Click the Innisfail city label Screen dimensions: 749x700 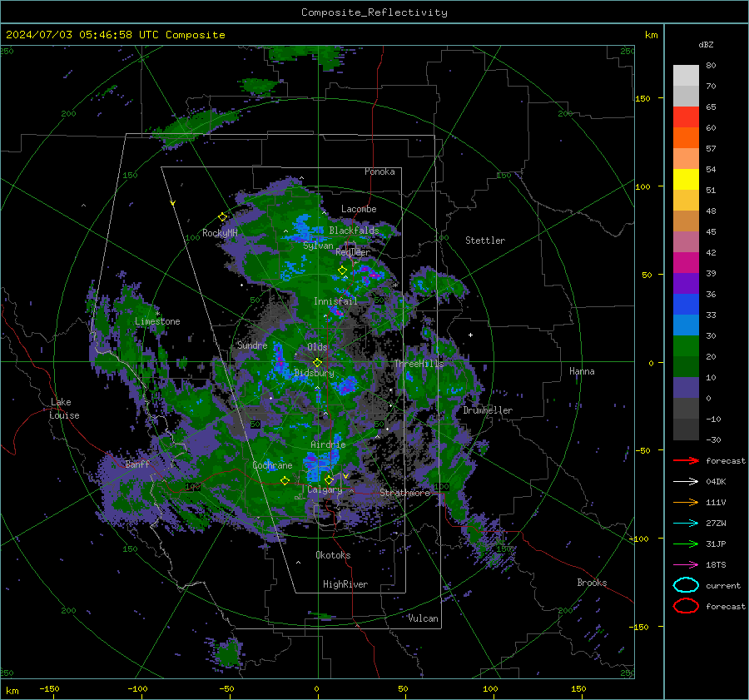tap(335, 301)
